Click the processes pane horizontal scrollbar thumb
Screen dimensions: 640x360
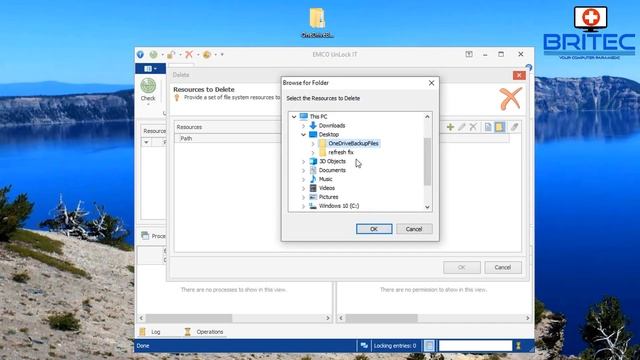tap(189, 318)
